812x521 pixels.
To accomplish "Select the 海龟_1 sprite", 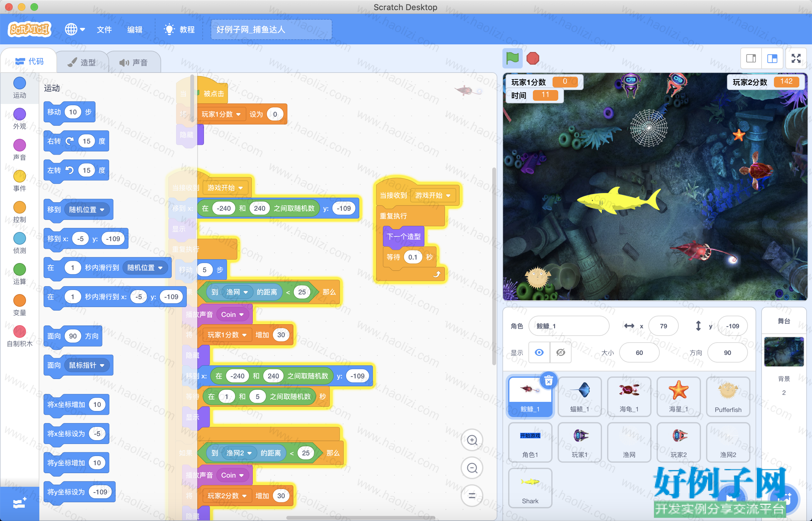I will coord(629,396).
